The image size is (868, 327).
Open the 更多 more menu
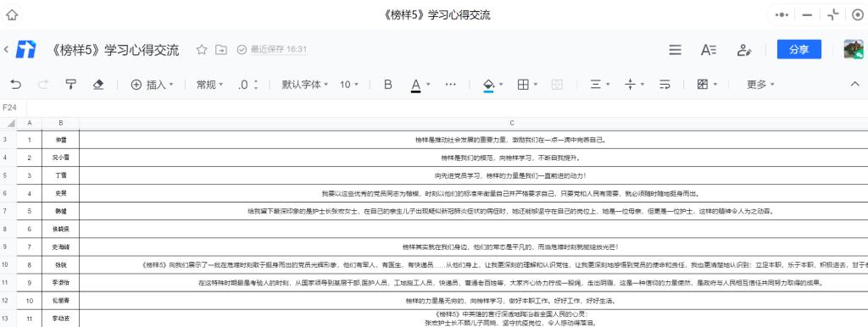pyautogui.click(x=760, y=84)
